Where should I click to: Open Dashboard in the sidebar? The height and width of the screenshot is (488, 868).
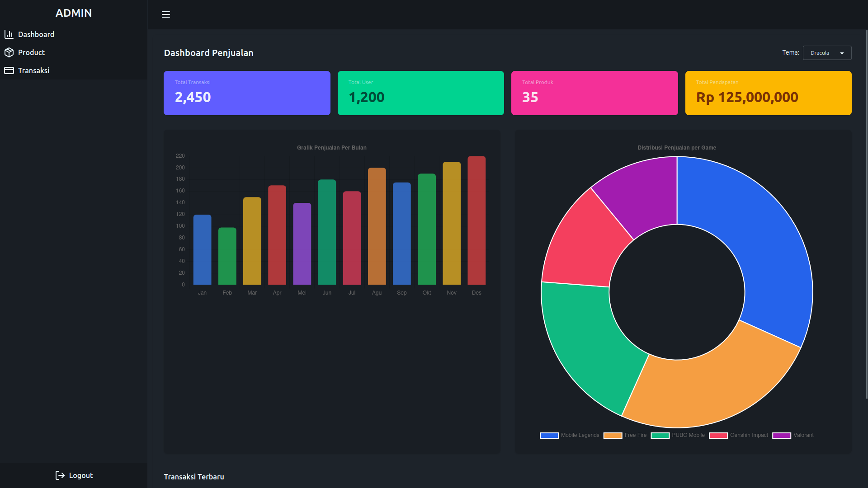click(36, 34)
